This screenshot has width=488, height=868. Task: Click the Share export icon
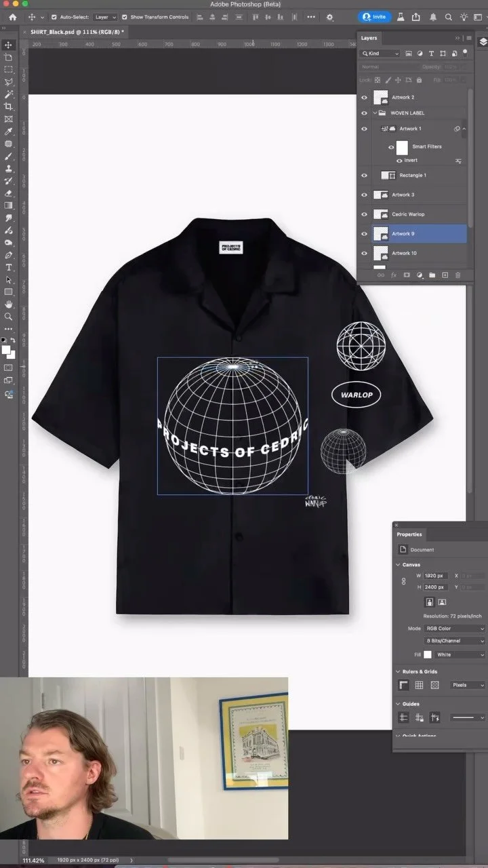coord(417,17)
